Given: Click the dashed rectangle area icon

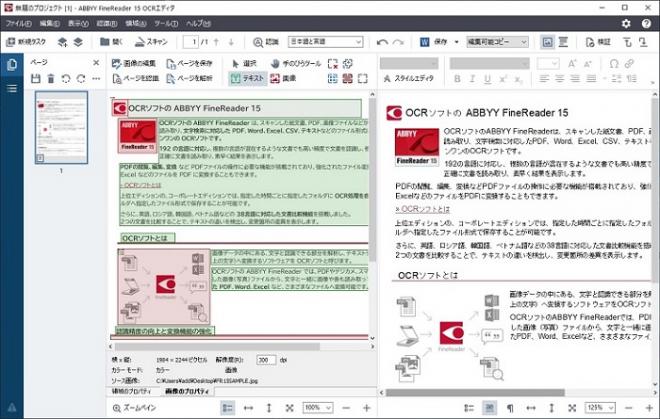Looking at the screenshot, I should click(362, 78).
